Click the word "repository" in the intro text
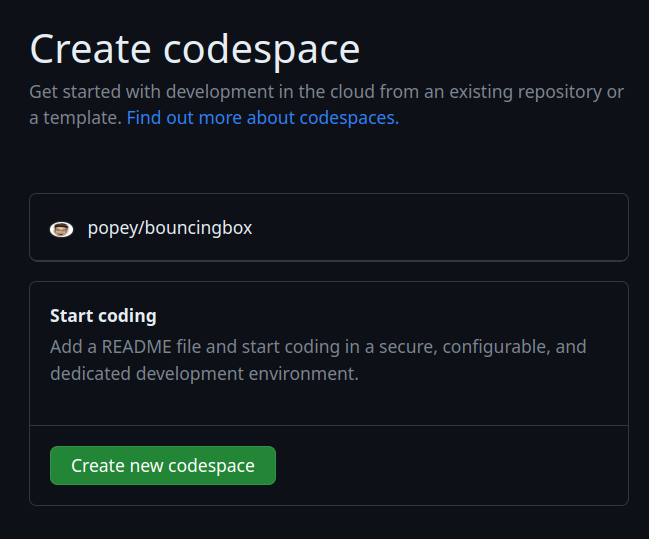The height and width of the screenshot is (539, 649). [560, 93]
